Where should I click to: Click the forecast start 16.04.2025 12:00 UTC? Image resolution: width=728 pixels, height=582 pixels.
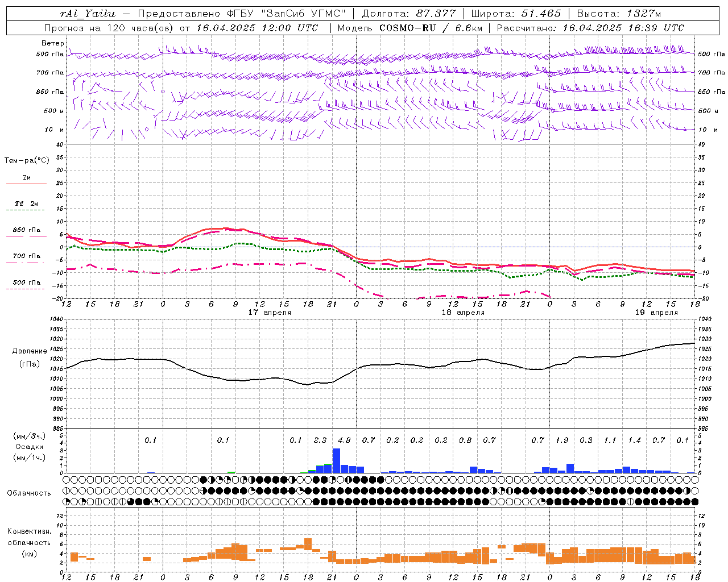[x=257, y=28]
